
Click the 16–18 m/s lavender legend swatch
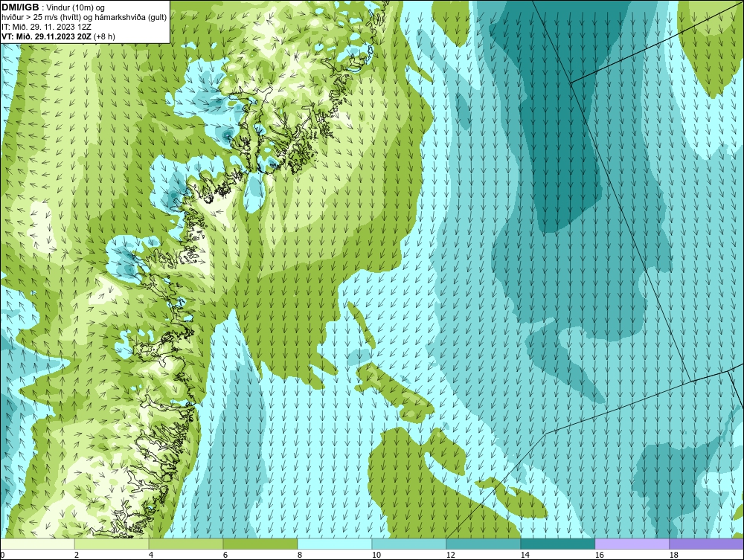pos(632,544)
